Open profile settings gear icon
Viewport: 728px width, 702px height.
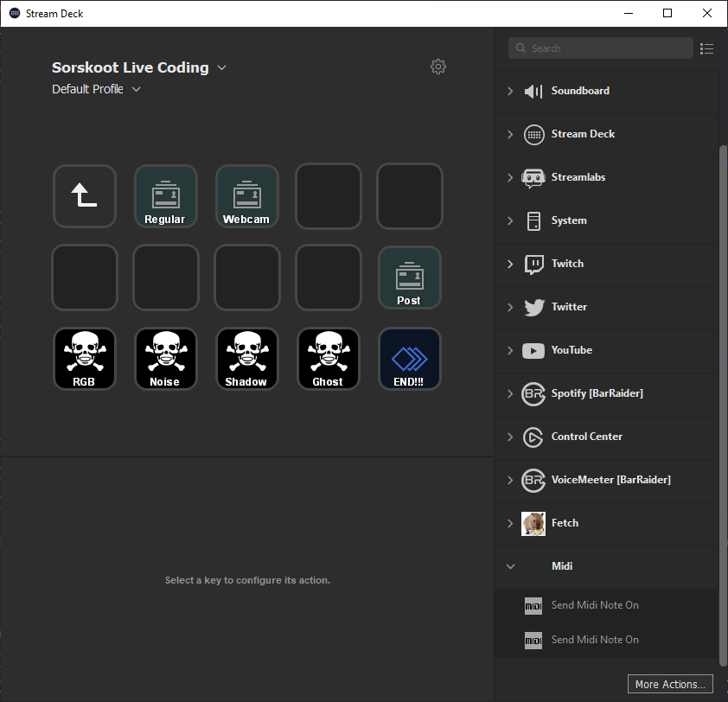point(437,67)
